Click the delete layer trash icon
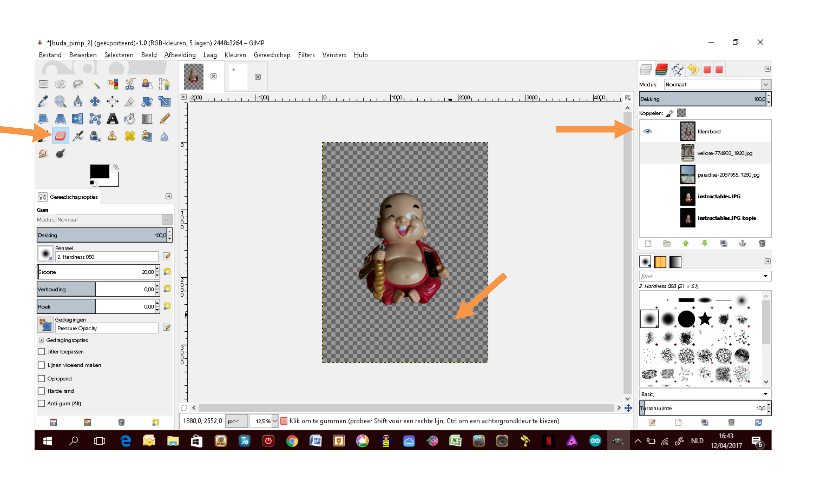This screenshot has height=504, width=816. [762, 243]
